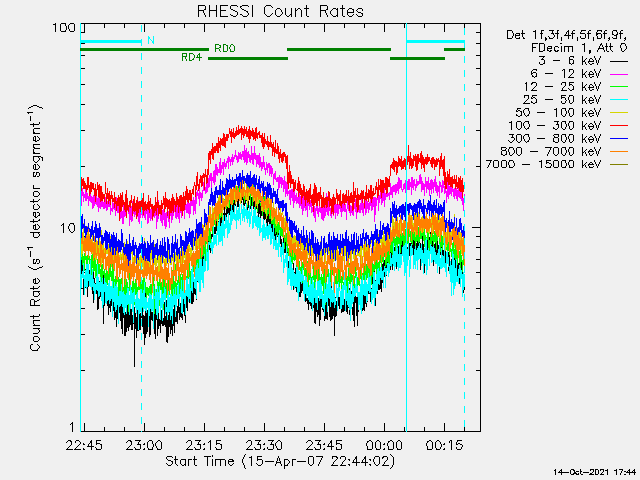
Task: Click the Det 1f,3f,4f,5f,6f,9f detector list
Action: click(567, 35)
